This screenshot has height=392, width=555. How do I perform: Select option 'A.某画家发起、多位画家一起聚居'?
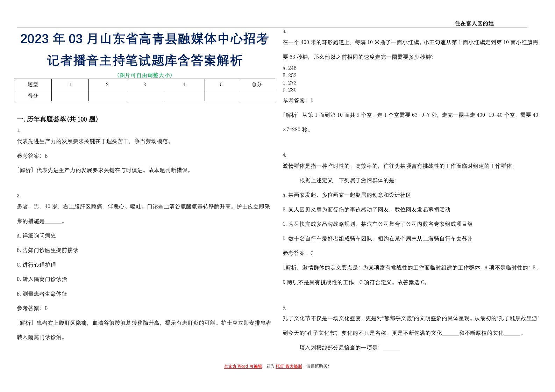click(347, 195)
